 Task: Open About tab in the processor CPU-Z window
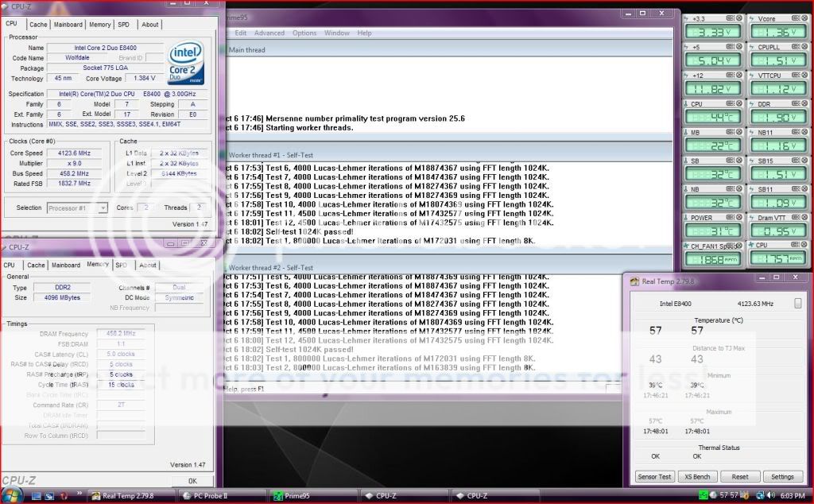pyautogui.click(x=150, y=25)
